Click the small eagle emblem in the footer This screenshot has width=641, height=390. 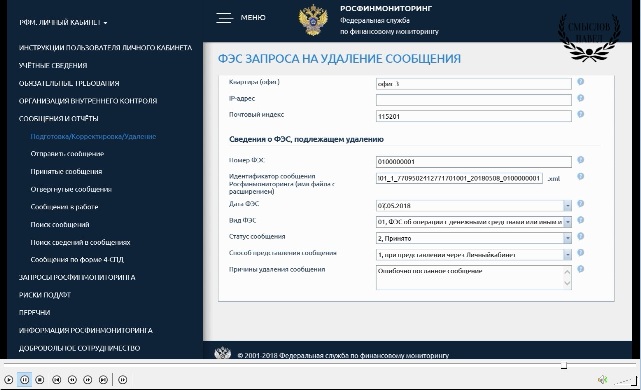coord(222,353)
